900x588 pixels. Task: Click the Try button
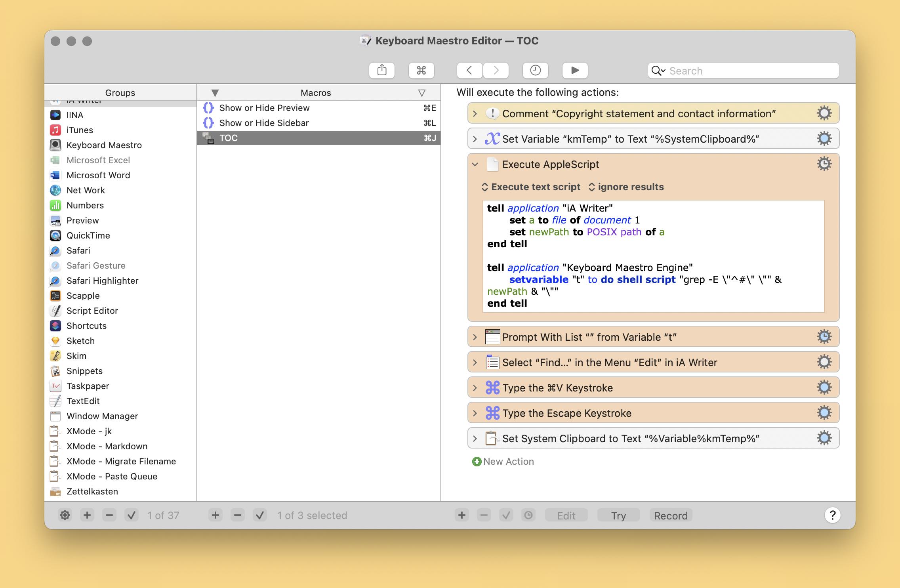click(618, 514)
